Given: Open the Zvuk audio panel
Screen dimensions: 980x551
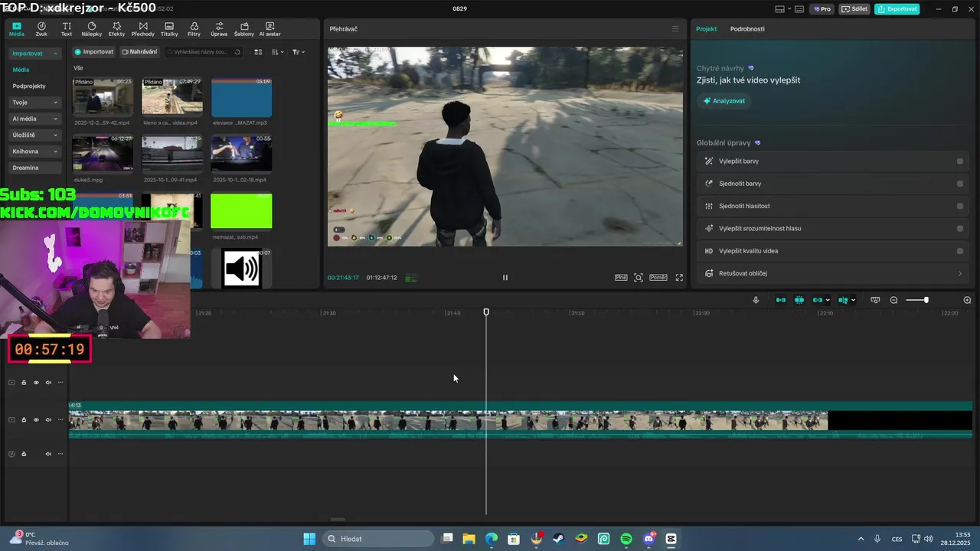Looking at the screenshot, I should click(41, 29).
